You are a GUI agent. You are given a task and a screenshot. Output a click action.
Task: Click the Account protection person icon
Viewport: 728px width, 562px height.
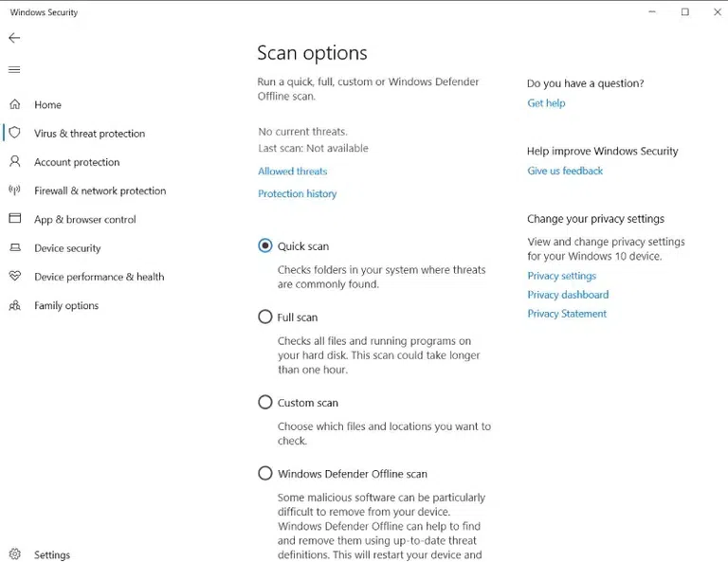pos(15,162)
